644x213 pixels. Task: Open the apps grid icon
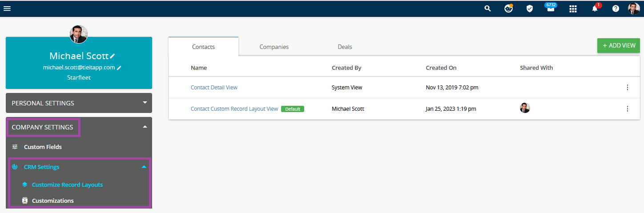[x=573, y=8]
